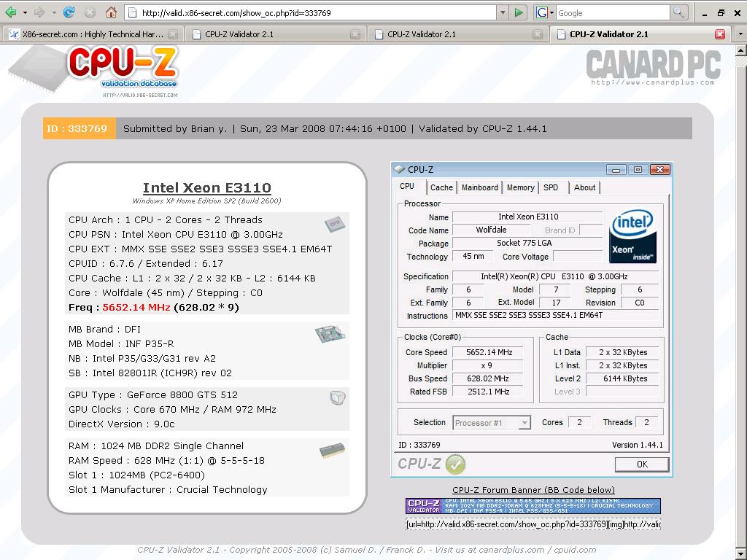
Task: Open the search engine selector dropdown
Action: (551, 13)
